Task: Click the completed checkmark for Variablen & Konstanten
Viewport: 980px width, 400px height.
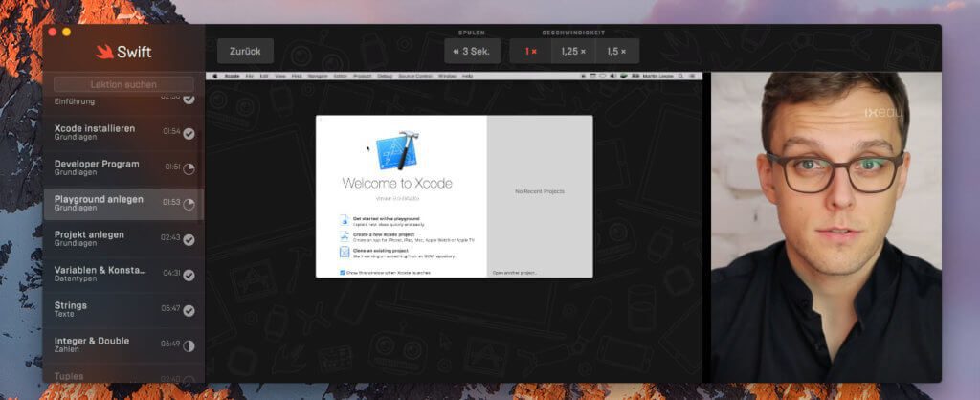Action: point(189,276)
